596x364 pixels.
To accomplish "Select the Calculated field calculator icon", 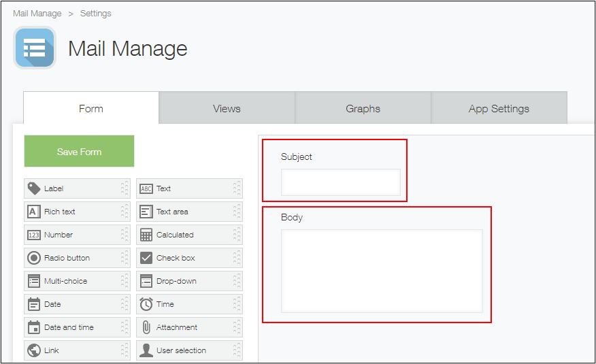I will 146,235.
